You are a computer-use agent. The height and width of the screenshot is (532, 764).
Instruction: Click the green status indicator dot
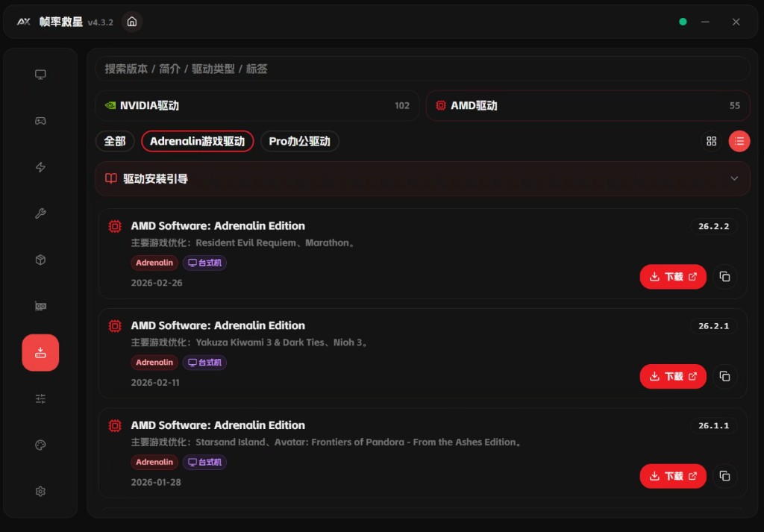(683, 22)
